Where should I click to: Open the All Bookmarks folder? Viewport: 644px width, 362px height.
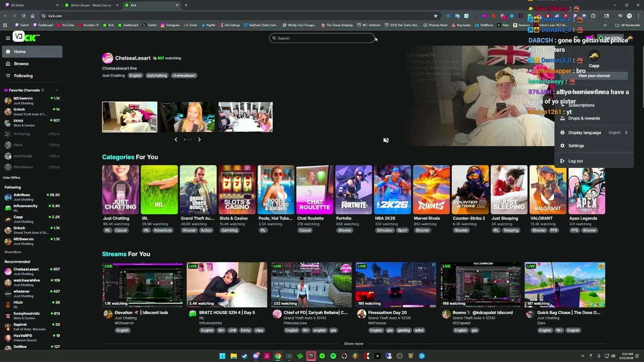coord(628,25)
